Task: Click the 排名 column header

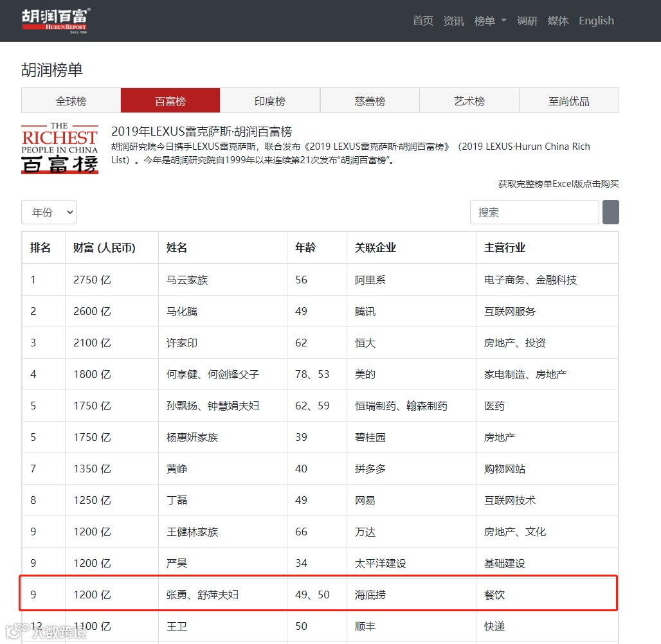Action: coord(41,247)
